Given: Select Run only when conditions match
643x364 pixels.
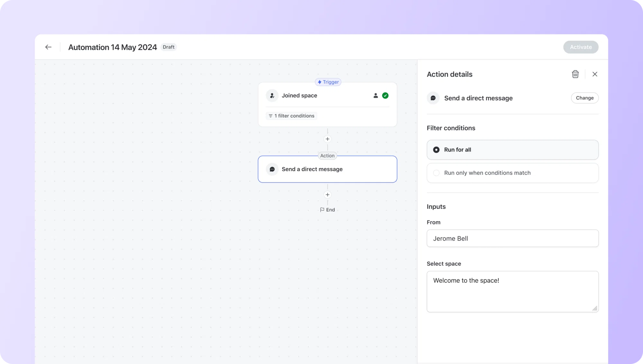Looking at the screenshot, I should pyautogui.click(x=512, y=173).
